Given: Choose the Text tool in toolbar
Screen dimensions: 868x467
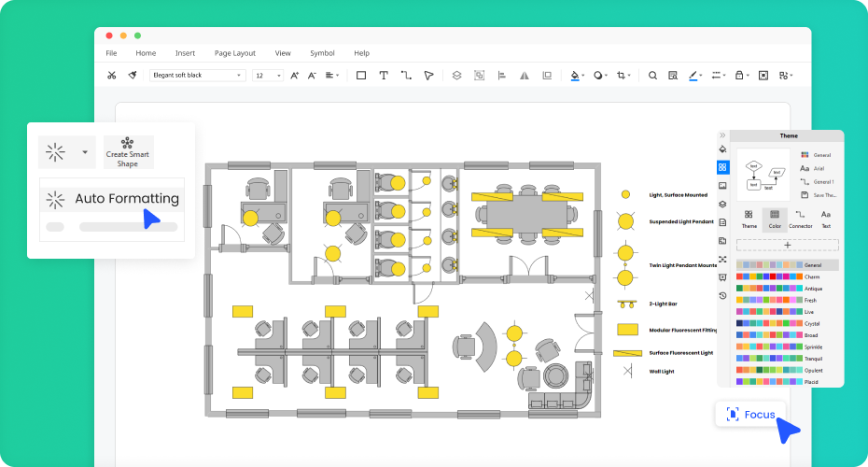Looking at the screenshot, I should (384, 76).
